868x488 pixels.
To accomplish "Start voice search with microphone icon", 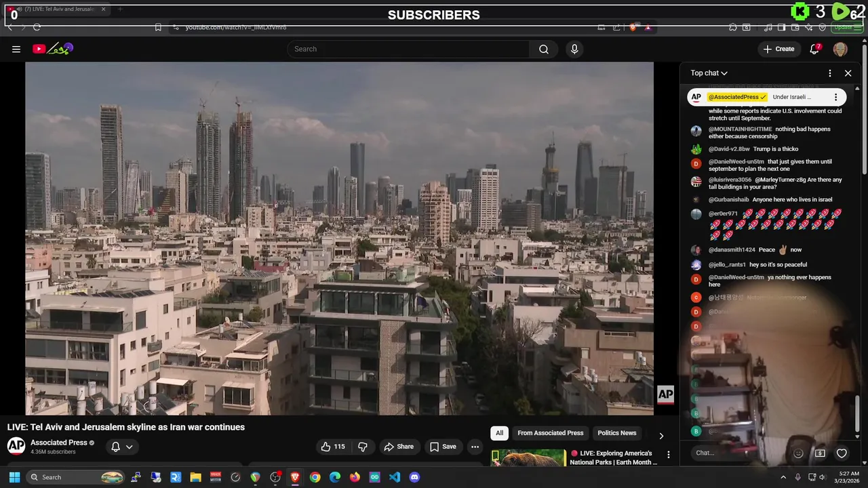I will coord(574,49).
